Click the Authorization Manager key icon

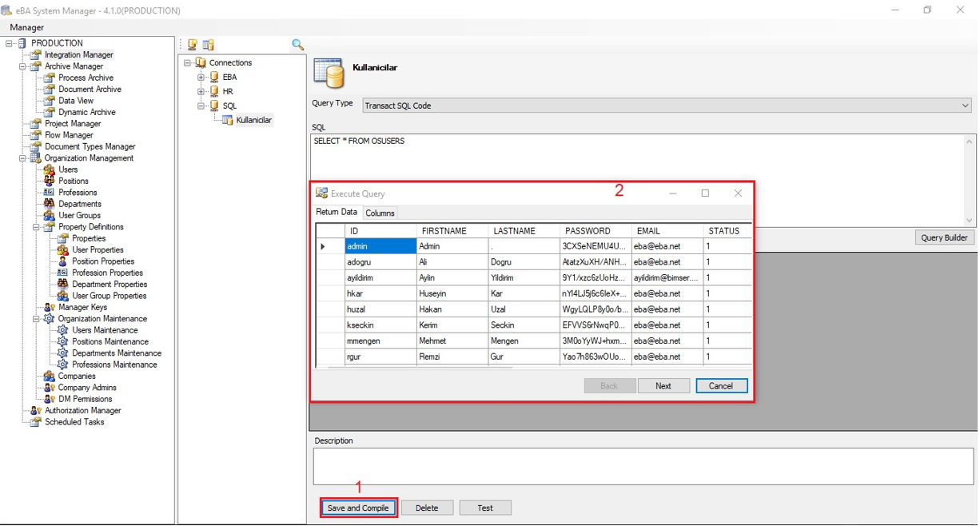click(35, 411)
